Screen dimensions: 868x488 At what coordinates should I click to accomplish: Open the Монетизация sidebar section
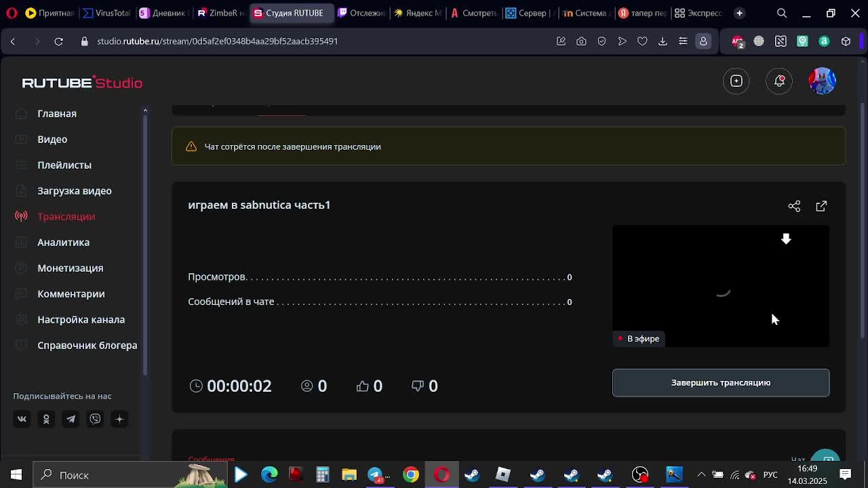click(71, 268)
